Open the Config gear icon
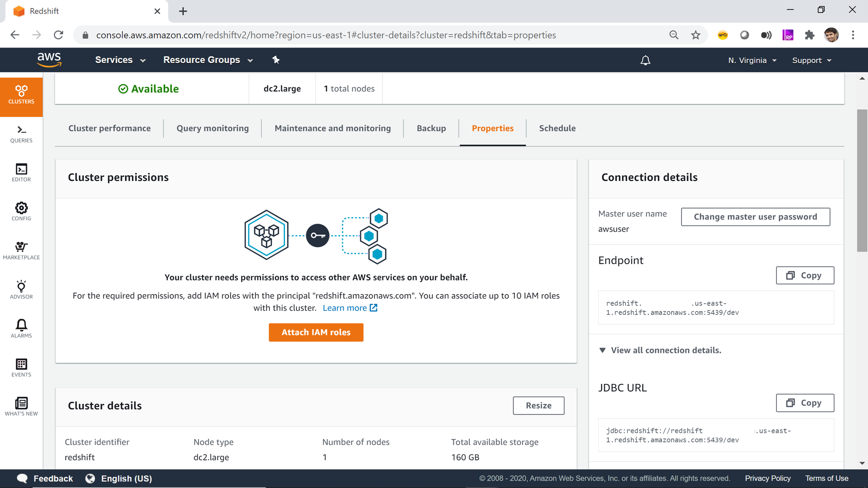The image size is (868, 488). pyautogui.click(x=21, y=212)
